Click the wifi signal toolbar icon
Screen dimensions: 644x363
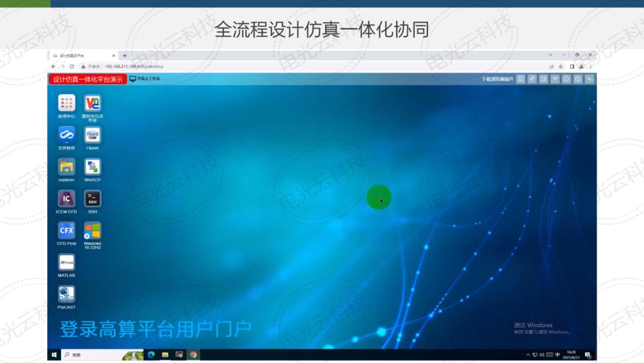tap(555, 79)
